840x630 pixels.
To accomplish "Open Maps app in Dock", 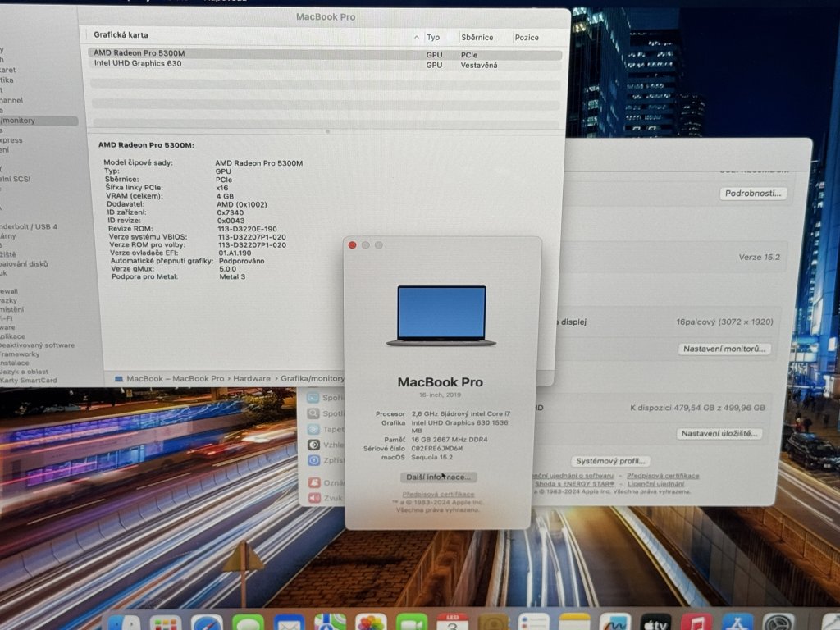I will [330, 623].
